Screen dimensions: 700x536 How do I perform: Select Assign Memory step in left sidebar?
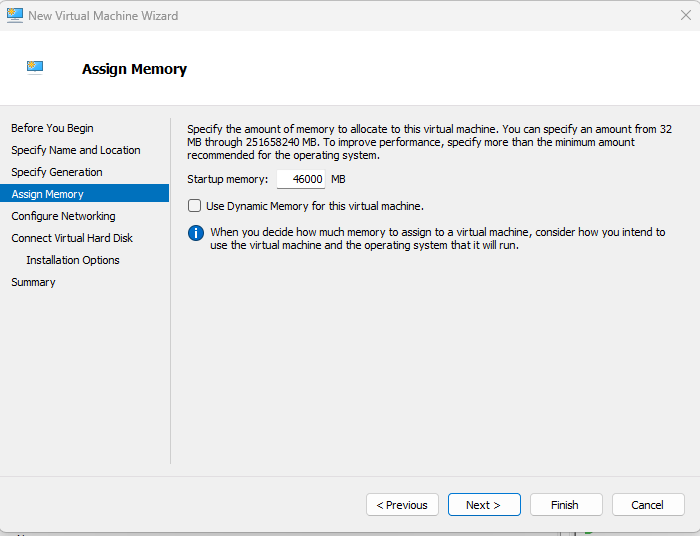click(x=48, y=194)
